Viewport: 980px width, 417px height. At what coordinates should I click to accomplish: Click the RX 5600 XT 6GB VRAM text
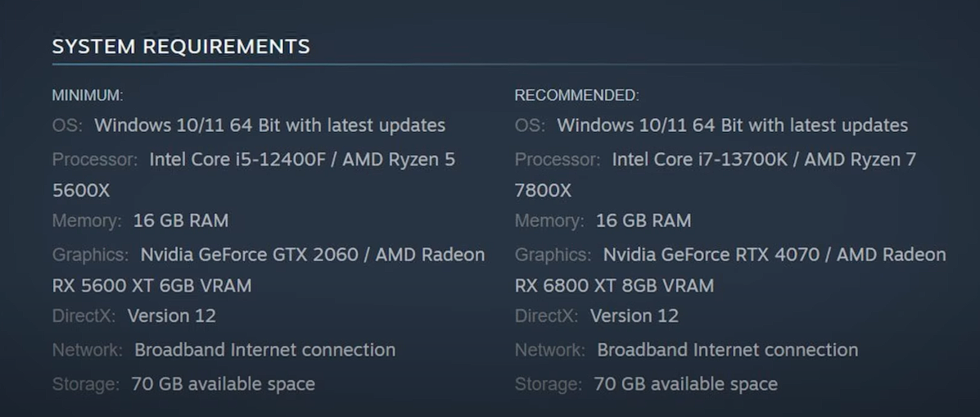point(151,286)
